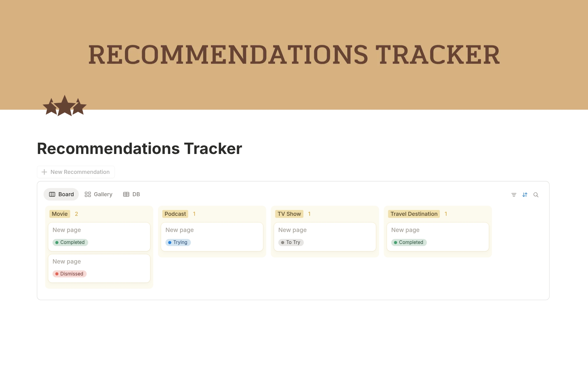The height and width of the screenshot is (367, 588).
Task: Switch to the Gallery view tab
Action: coord(99,194)
